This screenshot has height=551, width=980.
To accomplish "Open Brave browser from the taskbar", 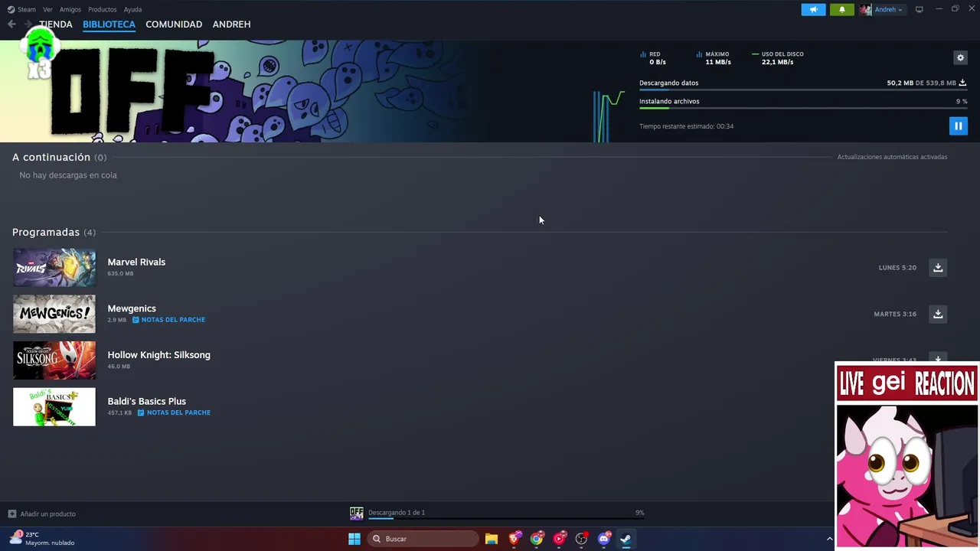I will click(x=514, y=539).
